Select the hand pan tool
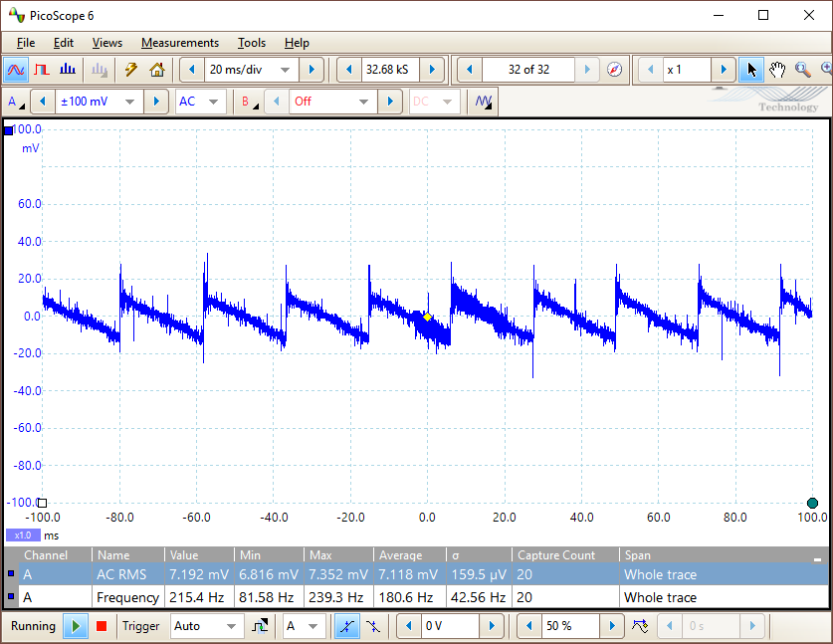 777,70
